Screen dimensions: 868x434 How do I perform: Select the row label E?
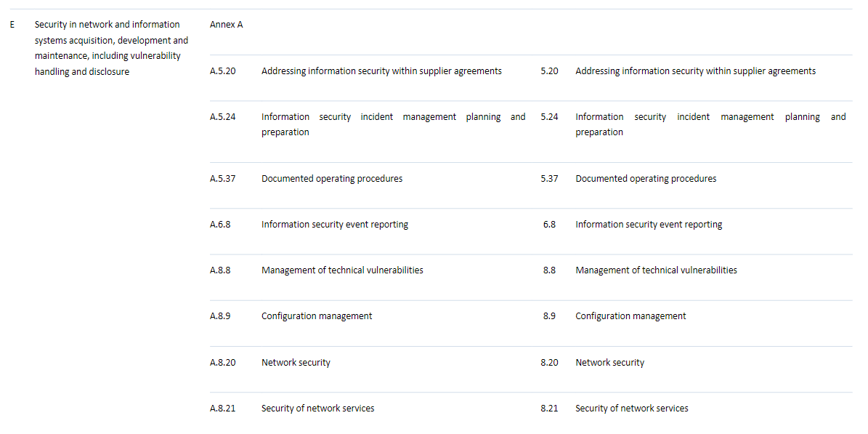click(12, 24)
